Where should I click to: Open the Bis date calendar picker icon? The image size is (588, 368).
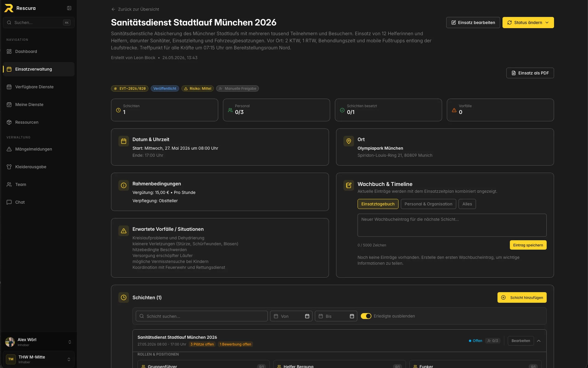352,316
